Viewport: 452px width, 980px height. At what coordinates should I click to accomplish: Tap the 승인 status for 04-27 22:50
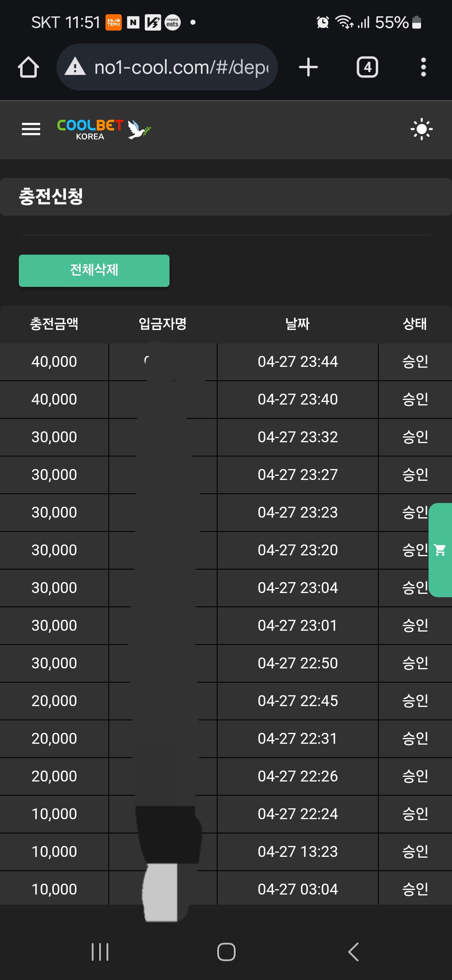pyautogui.click(x=415, y=663)
